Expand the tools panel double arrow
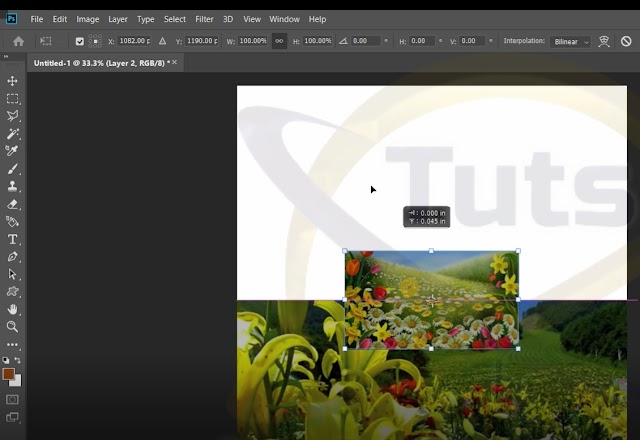 (6, 56)
